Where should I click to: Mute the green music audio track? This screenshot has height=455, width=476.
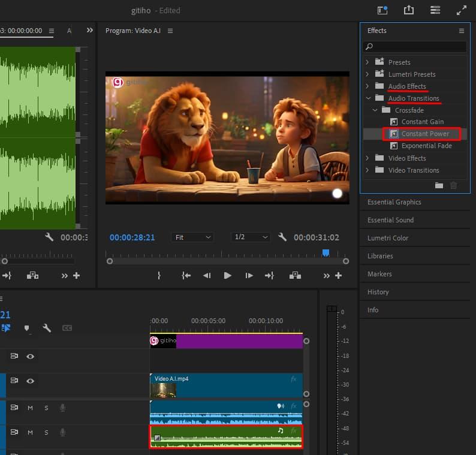click(30, 432)
